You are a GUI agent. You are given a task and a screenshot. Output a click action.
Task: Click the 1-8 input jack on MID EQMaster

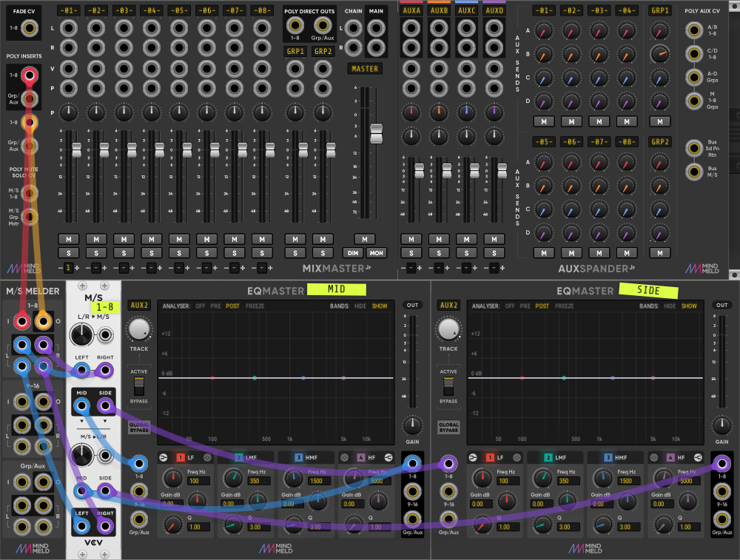[139, 463]
